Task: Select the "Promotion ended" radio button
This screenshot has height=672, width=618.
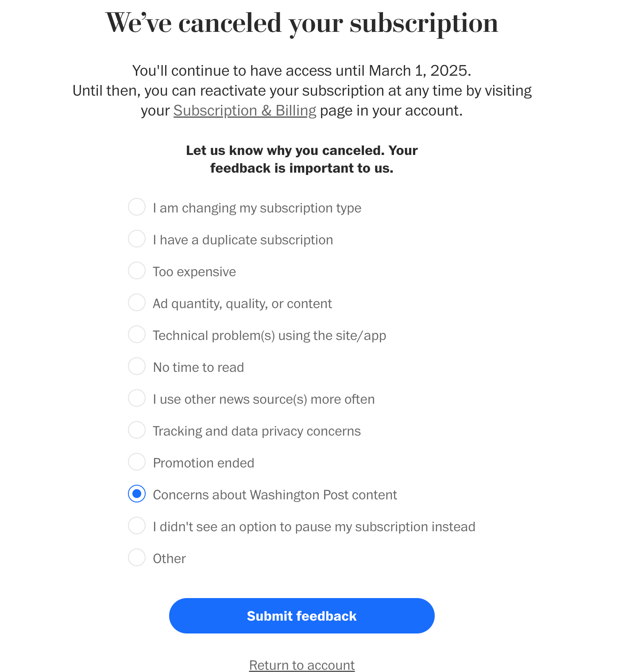Action: tap(137, 462)
